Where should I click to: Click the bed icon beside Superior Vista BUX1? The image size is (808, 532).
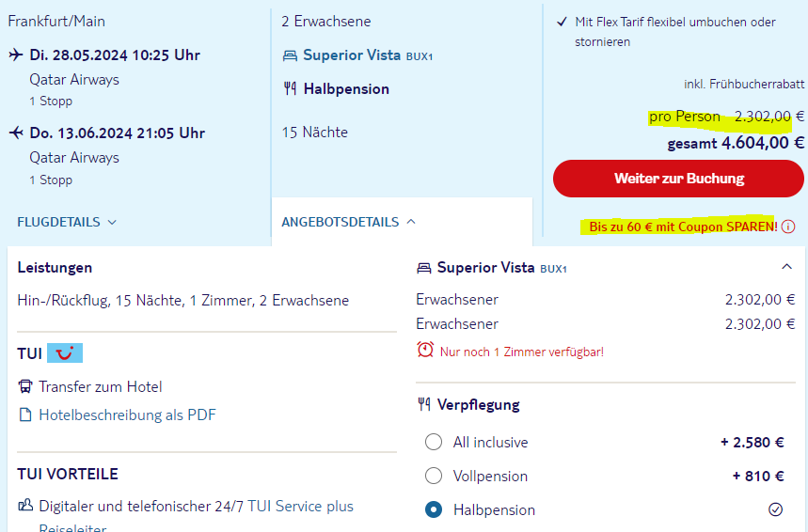coord(290,55)
